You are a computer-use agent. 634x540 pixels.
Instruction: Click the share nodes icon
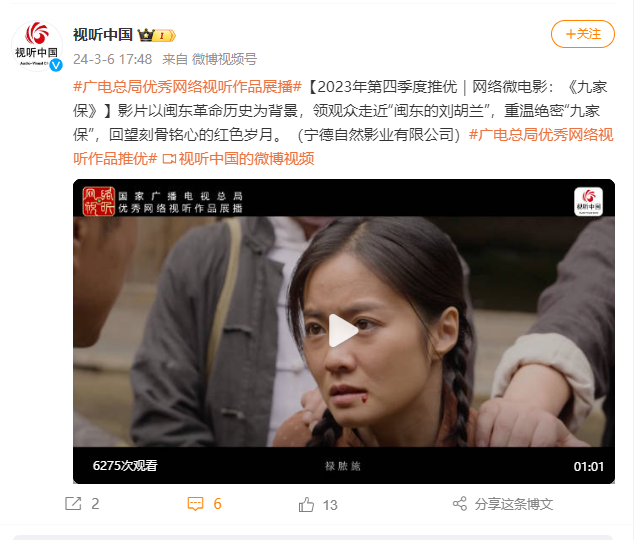pos(460,504)
